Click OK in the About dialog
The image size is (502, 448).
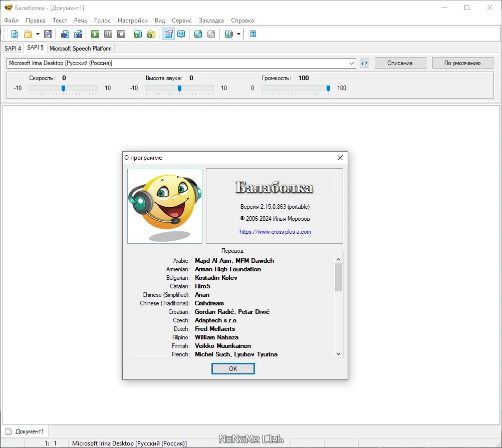pos(233,368)
